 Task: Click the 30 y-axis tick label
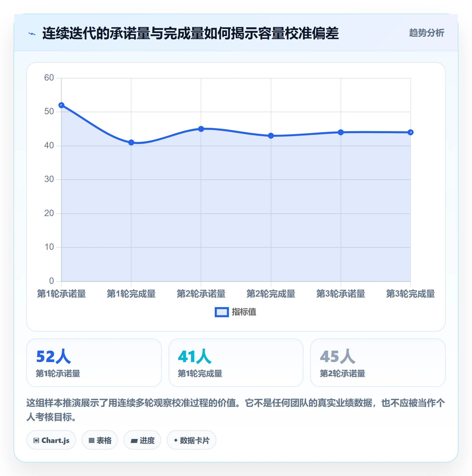pos(49,179)
